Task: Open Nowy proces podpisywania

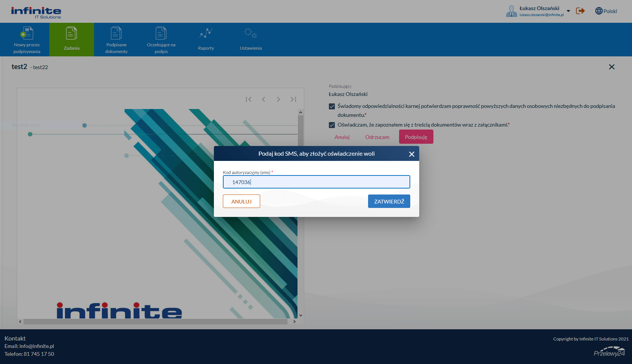Action: (x=27, y=40)
